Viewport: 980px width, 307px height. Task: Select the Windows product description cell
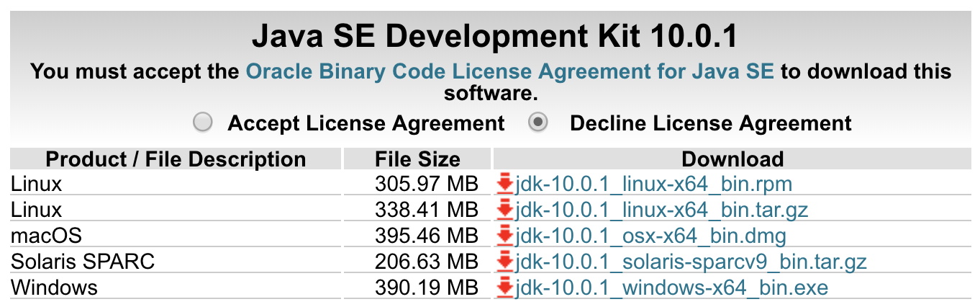click(x=176, y=288)
